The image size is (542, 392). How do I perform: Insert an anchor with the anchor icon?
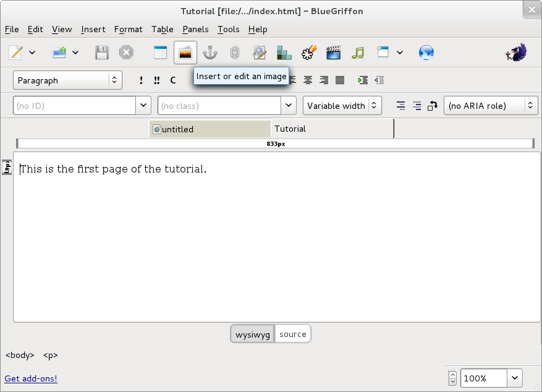pyautogui.click(x=211, y=53)
